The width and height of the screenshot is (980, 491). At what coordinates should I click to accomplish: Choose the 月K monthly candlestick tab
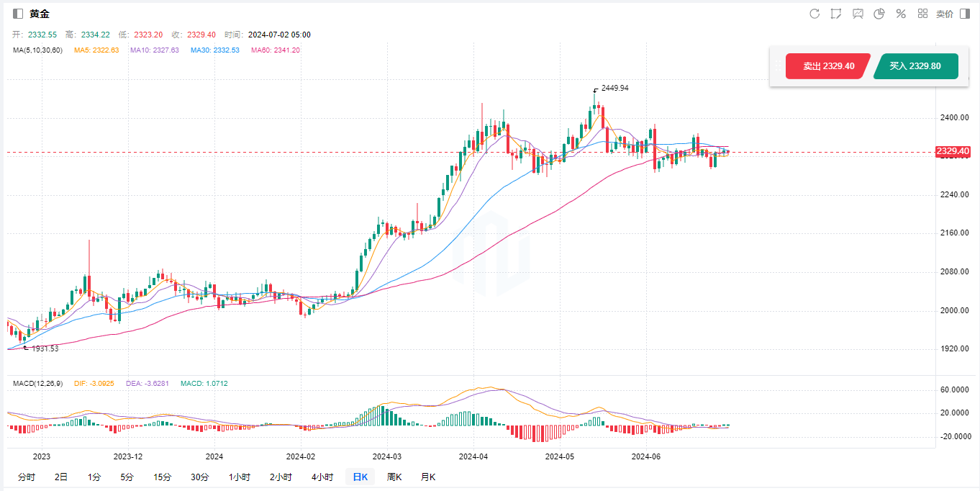tap(428, 477)
